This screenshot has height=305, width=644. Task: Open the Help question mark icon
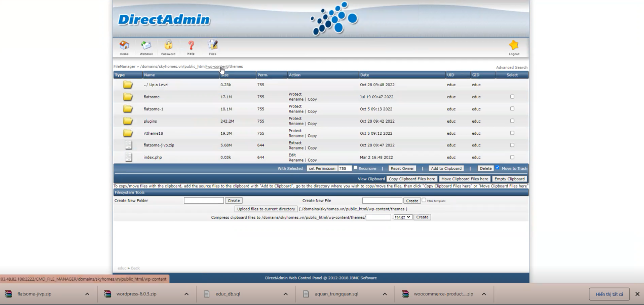click(191, 46)
